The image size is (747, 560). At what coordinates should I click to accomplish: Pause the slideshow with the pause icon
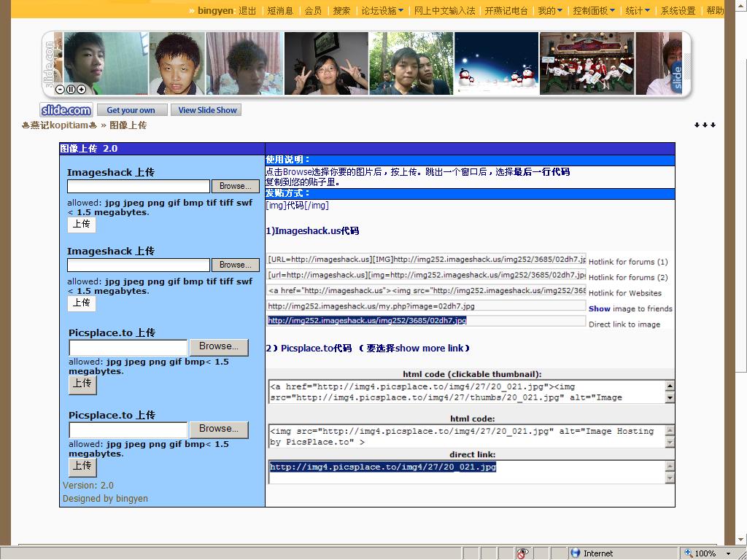(x=71, y=90)
